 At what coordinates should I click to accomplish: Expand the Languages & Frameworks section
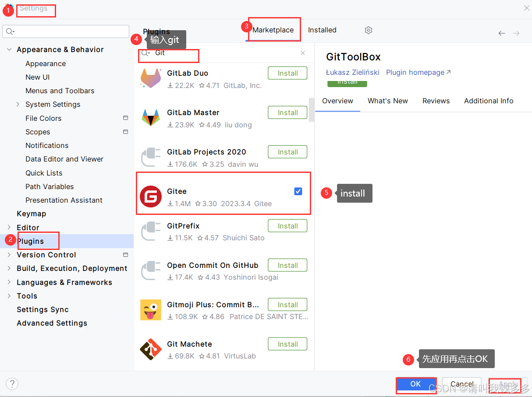click(9, 282)
